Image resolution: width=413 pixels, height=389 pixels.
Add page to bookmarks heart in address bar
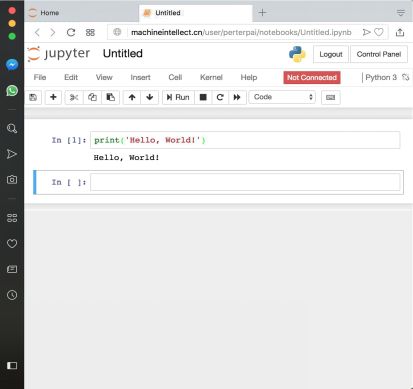(x=379, y=32)
